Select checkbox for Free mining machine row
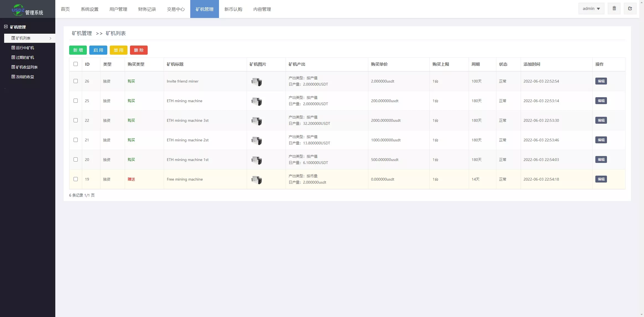This screenshot has width=644, height=317. pyautogui.click(x=75, y=179)
